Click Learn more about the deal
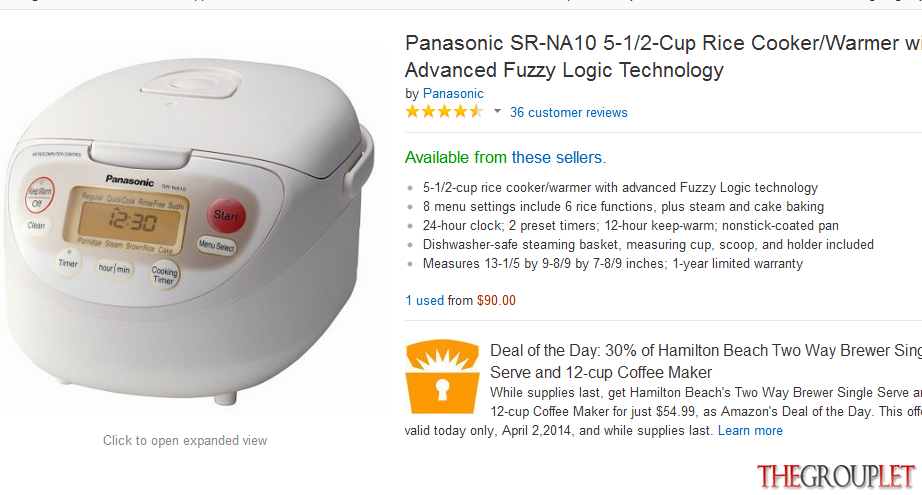This screenshot has height=495, width=922. [x=750, y=431]
